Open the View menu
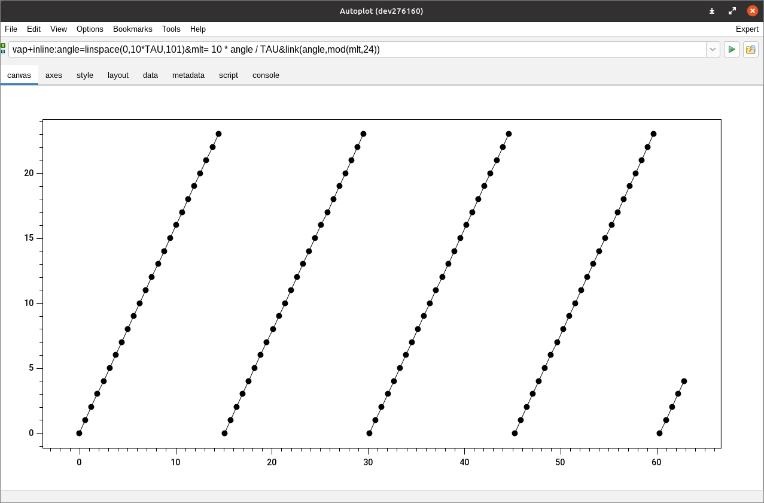The image size is (764, 503). pyautogui.click(x=59, y=29)
